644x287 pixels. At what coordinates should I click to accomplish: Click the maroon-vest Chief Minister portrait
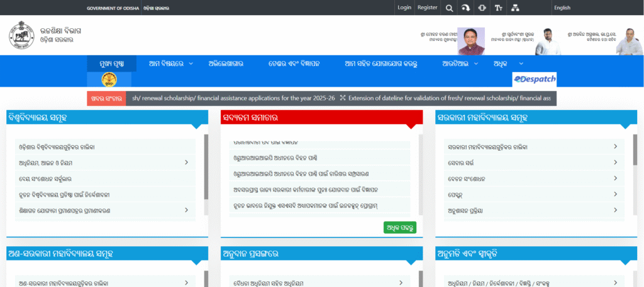pos(471,41)
